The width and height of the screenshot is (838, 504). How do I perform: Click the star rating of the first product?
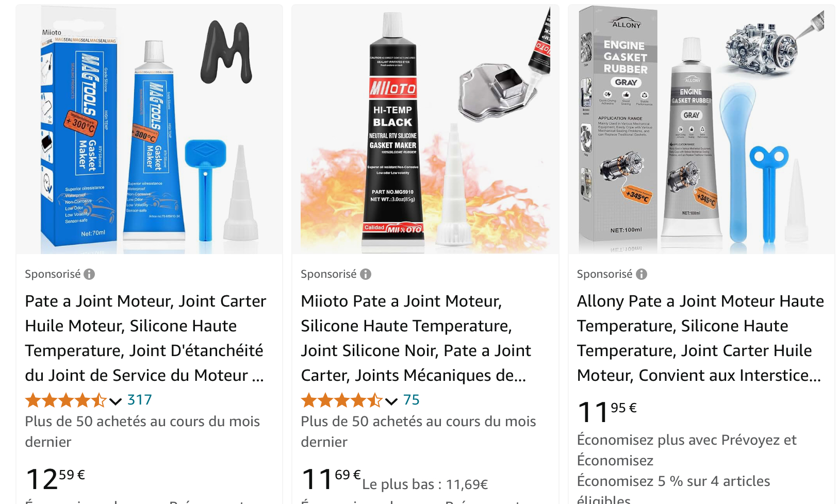tap(65, 400)
